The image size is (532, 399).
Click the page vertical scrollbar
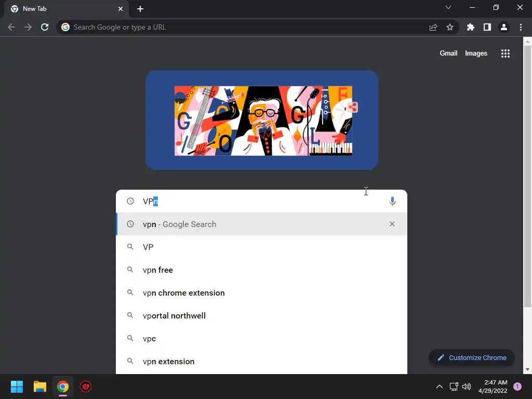pos(527,177)
